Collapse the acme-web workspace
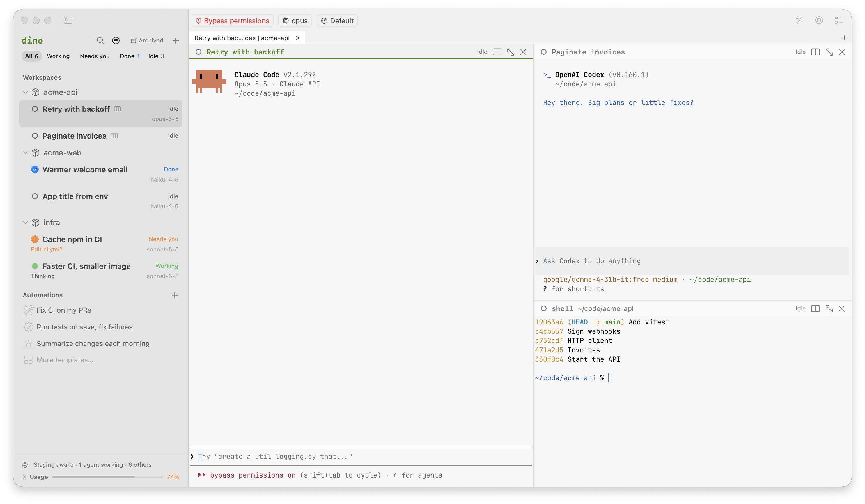This screenshot has width=865, height=504. 25,153
